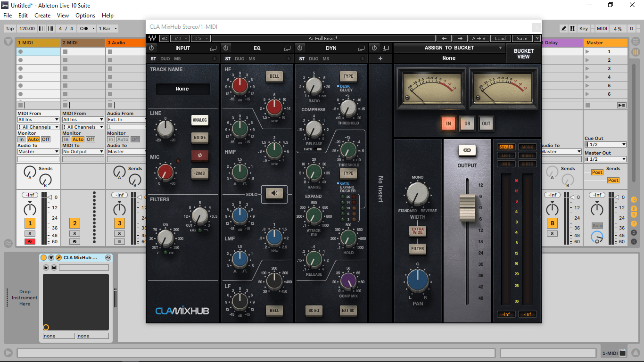Screen dimensions: 644x362
Task: Activate Ableton draw mode pencil icon
Action: click(x=564, y=29)
